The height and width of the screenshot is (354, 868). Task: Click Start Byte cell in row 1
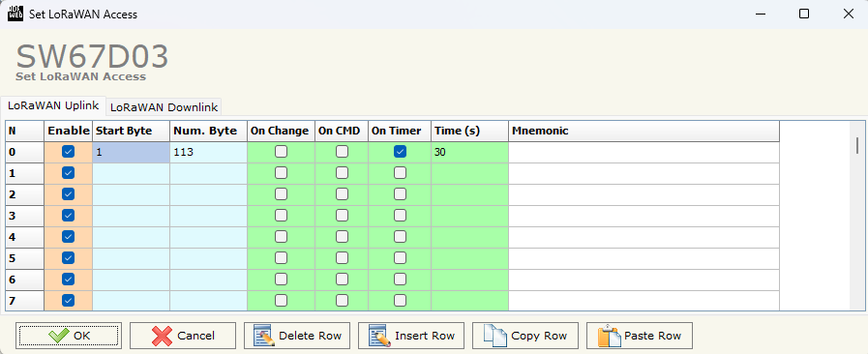pos(132,174)
